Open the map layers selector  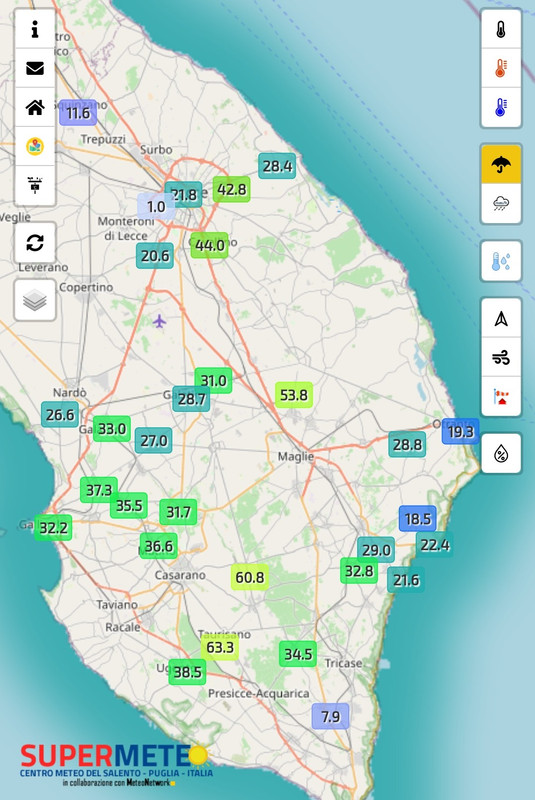[35, 300]
